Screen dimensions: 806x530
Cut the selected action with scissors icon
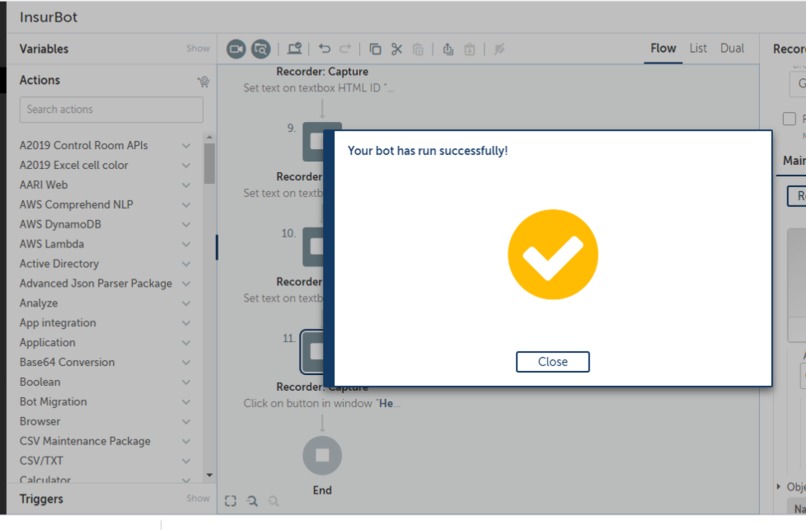396,49
